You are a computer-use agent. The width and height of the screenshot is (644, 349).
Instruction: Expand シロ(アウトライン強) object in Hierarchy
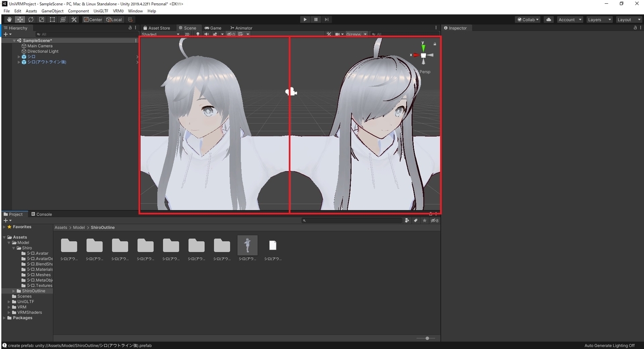19,62
